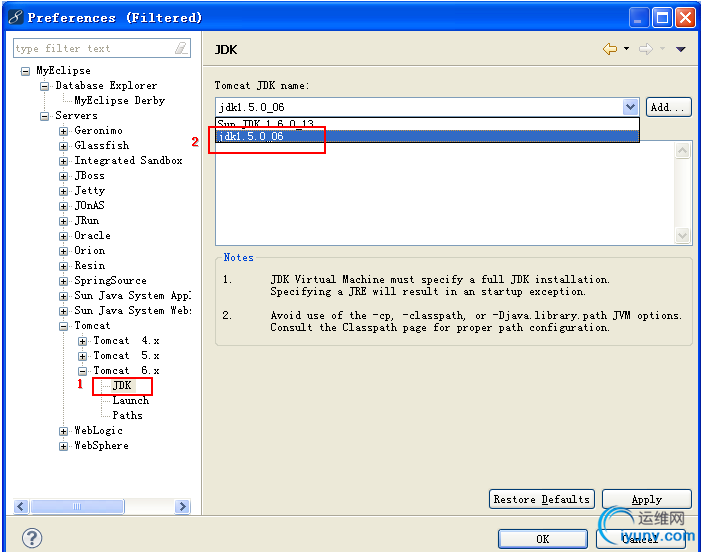Maximize the Preferences window
The width and height of the screenshot is (701, 552).
[662, 18]
